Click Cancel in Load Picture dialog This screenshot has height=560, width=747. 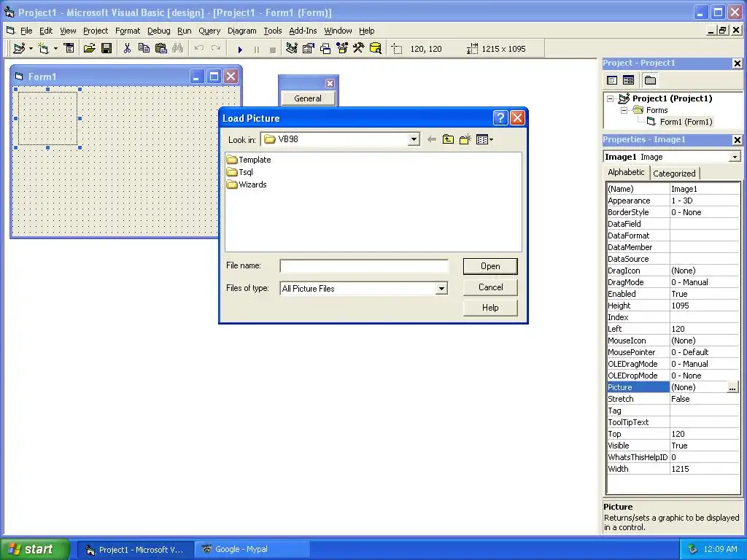(490, 287)
